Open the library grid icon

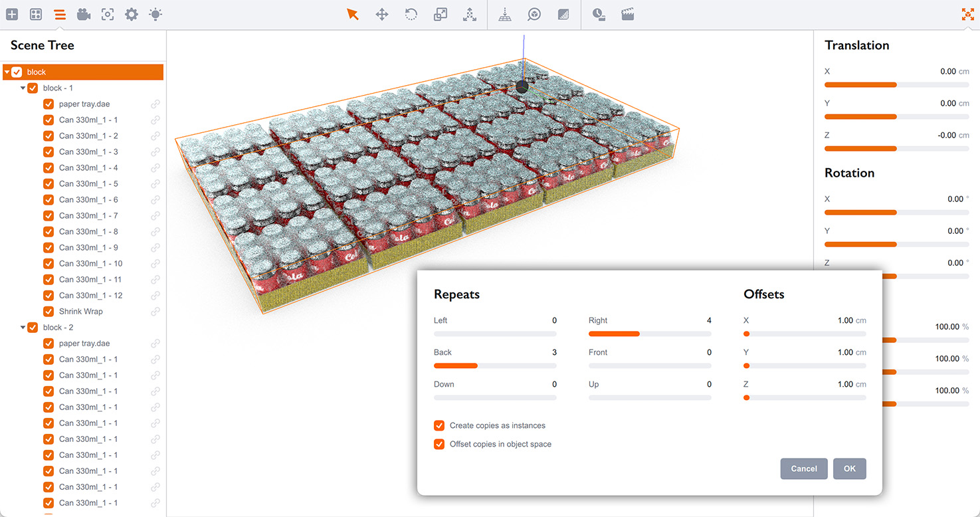[36, 14]
